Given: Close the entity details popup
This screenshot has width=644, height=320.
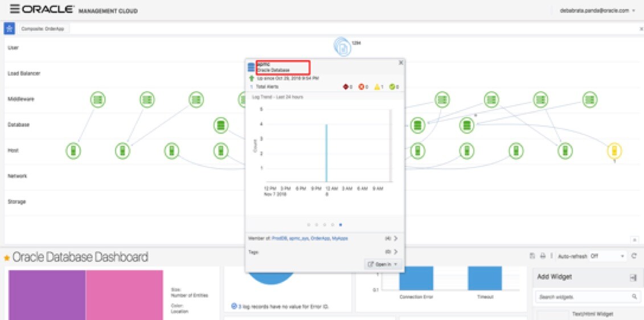Looking at the screenshot, I should [x=401, y=63].
